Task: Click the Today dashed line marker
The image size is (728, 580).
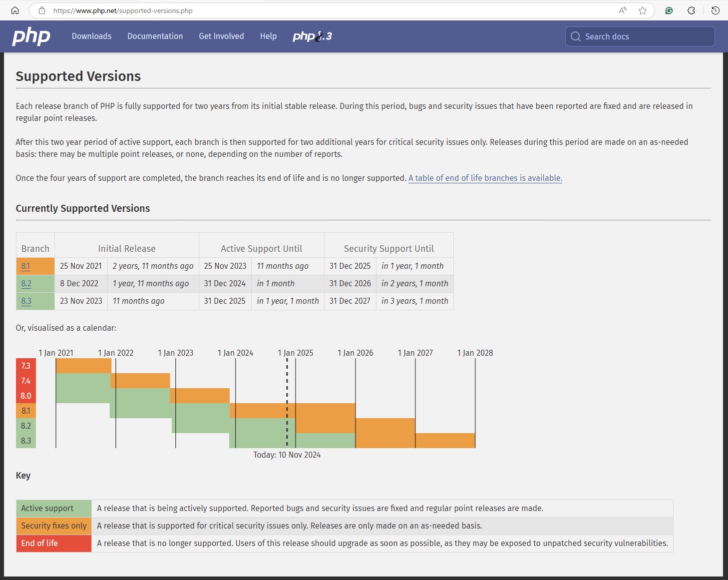Action: [287, 402]
